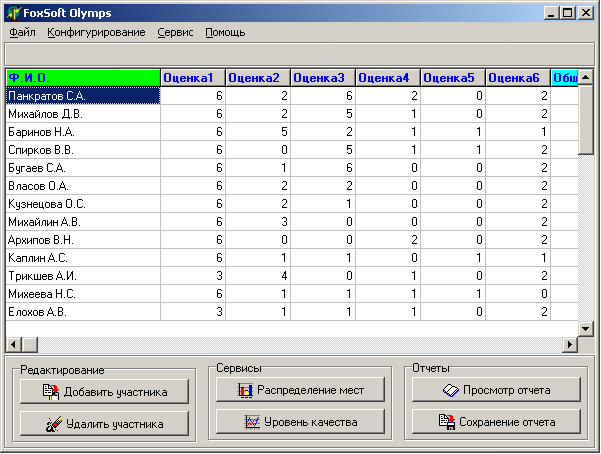601x454 pixels.
Task: Open the Помощь menu
Action: tap(225, 33)
